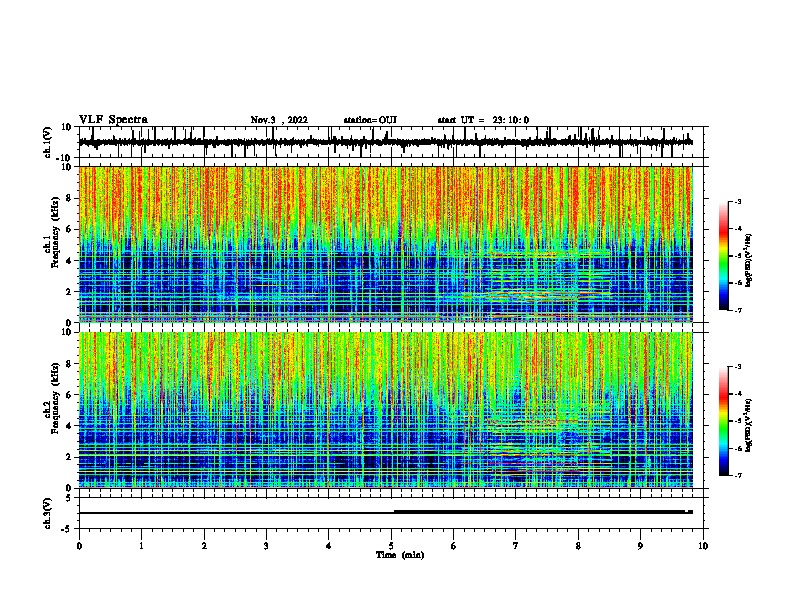792x612 pixels.
Task: Click time axis tick label 6
Action: (454, 546)
